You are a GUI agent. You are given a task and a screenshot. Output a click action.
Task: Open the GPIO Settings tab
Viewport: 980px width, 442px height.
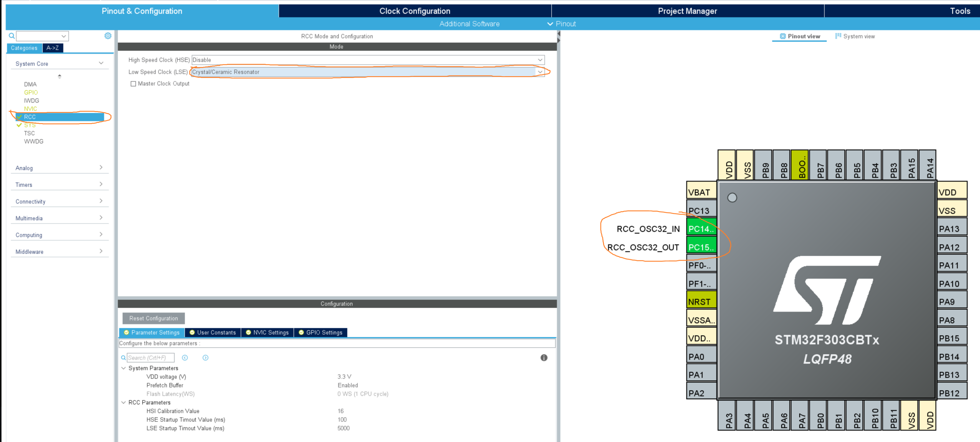(320, 332)
